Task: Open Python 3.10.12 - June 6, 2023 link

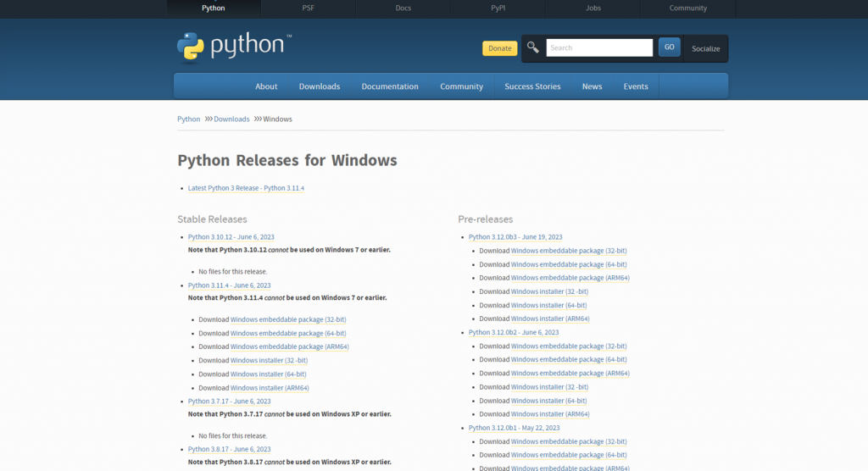Action: 231,237
